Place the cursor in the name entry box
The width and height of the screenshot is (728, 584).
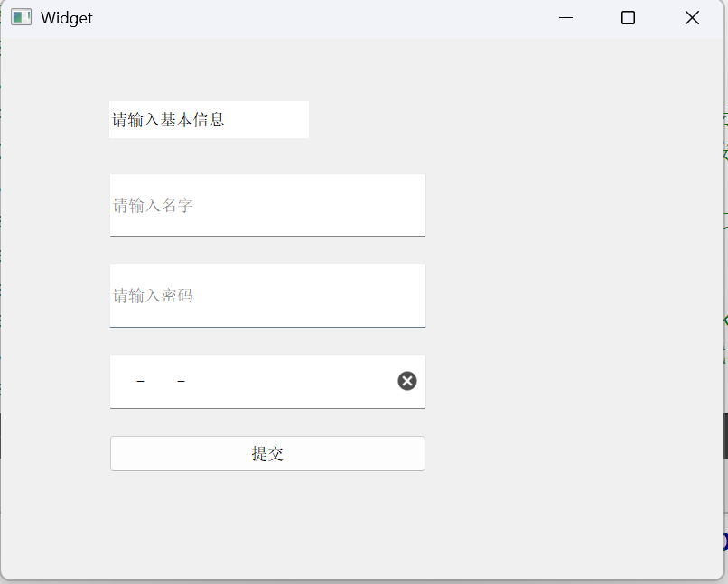267,205
